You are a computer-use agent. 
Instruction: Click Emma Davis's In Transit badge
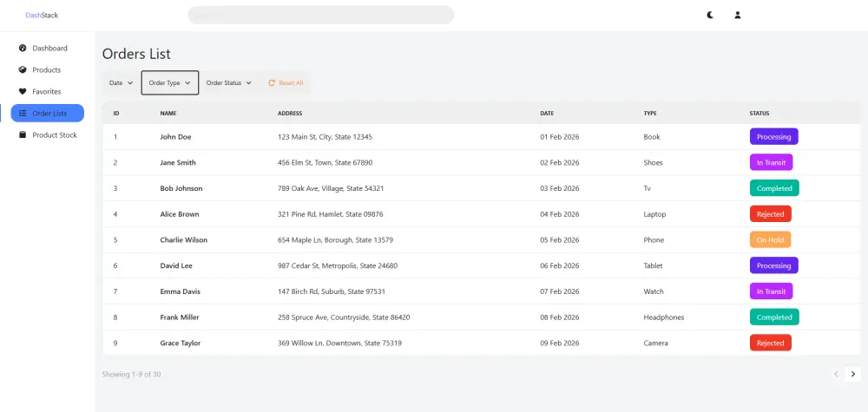tap(771, 291)
